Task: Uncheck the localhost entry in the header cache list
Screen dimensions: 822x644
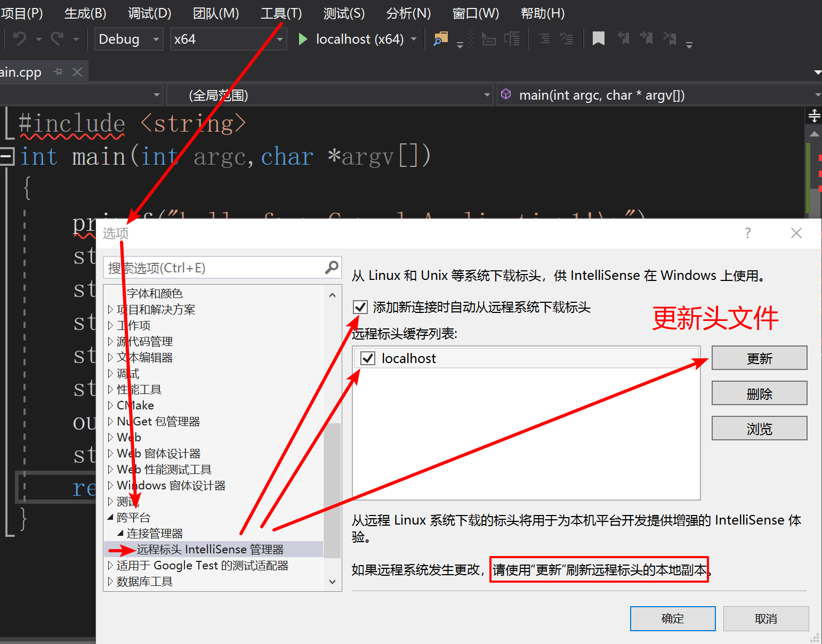Action: point(367,358)
